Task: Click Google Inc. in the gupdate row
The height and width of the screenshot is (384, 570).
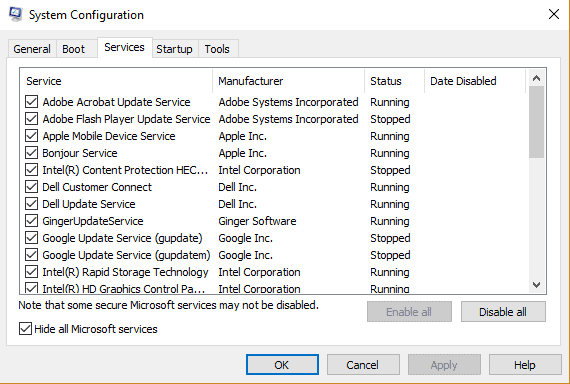Action: point(246,238)
